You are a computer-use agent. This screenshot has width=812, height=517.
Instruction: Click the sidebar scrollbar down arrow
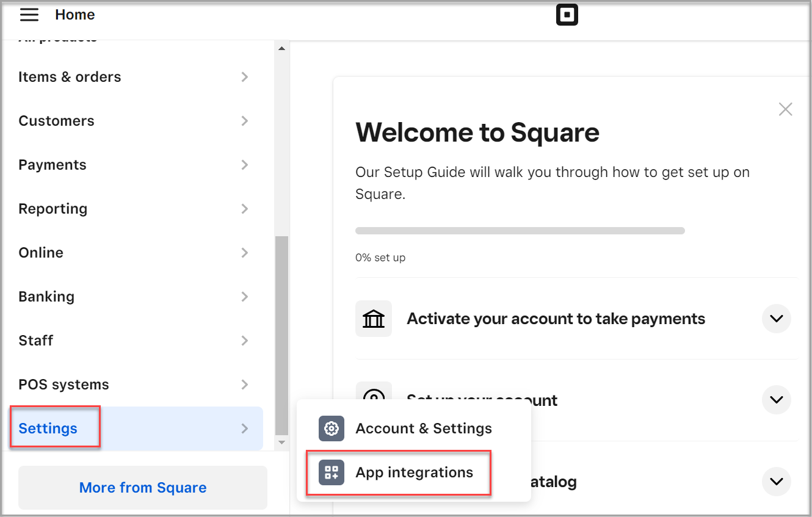pos(281,442)
